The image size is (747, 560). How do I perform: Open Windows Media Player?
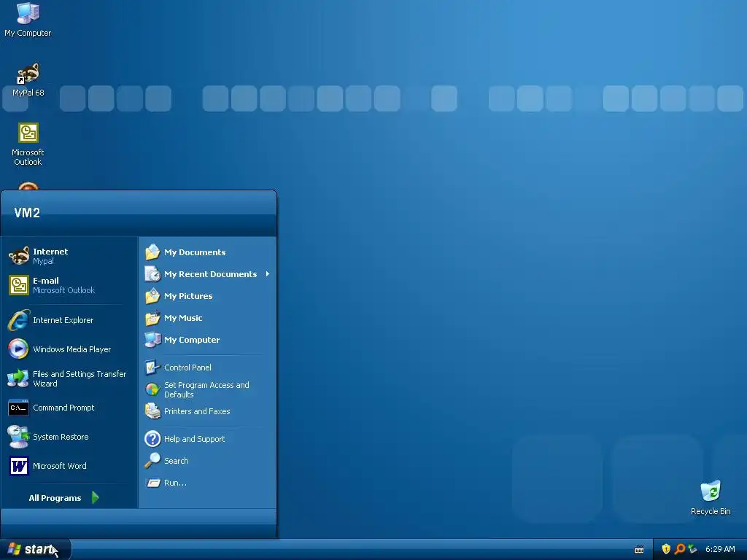(x=69, y=349)
